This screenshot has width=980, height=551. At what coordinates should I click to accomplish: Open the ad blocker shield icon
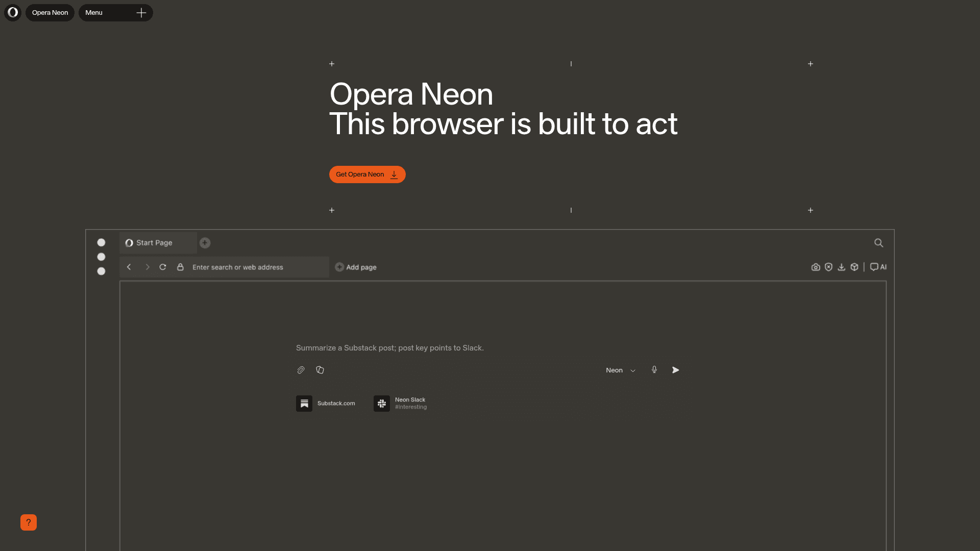coord(828,267)
